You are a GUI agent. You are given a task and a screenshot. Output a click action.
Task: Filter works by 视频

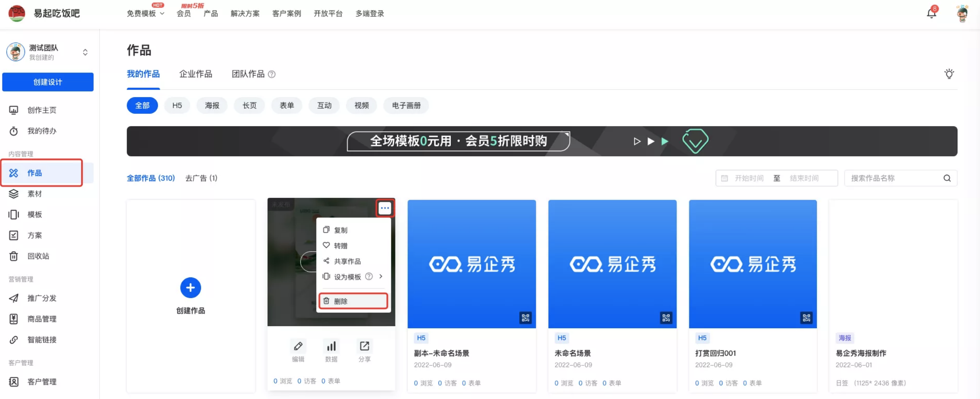pyautogui.click(x=361, y=105)
